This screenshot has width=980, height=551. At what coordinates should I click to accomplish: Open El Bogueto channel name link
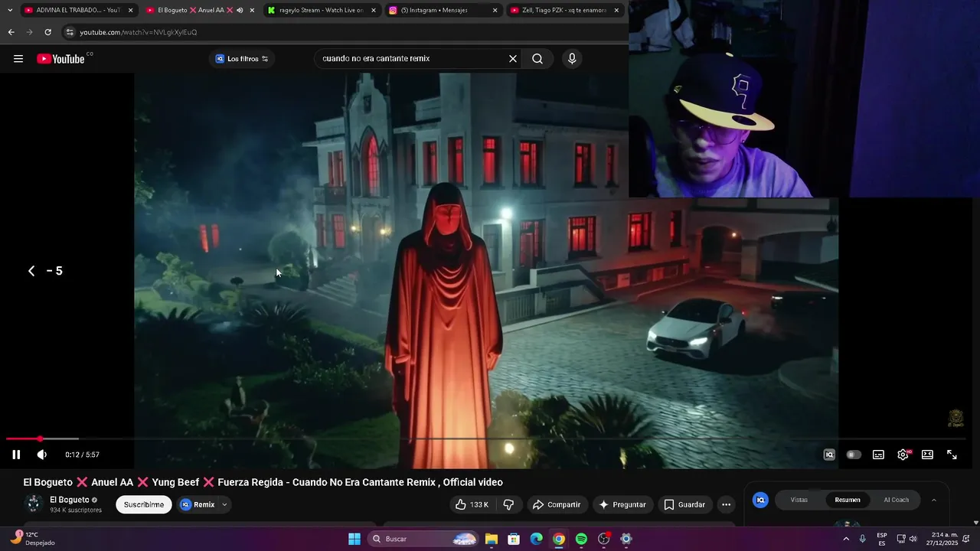pyautogui.click(x=70, y=500)
